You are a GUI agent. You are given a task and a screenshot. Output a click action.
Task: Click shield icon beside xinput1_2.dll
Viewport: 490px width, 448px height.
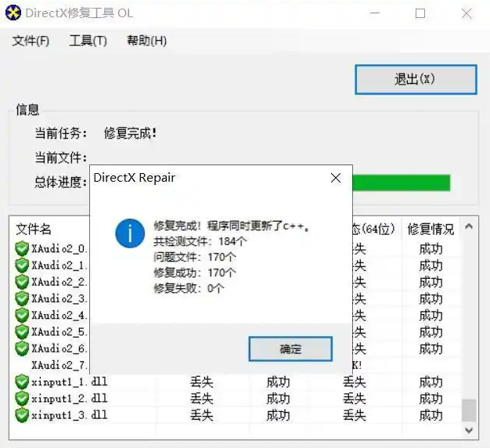pyautogui.click(x=22, y=399)
